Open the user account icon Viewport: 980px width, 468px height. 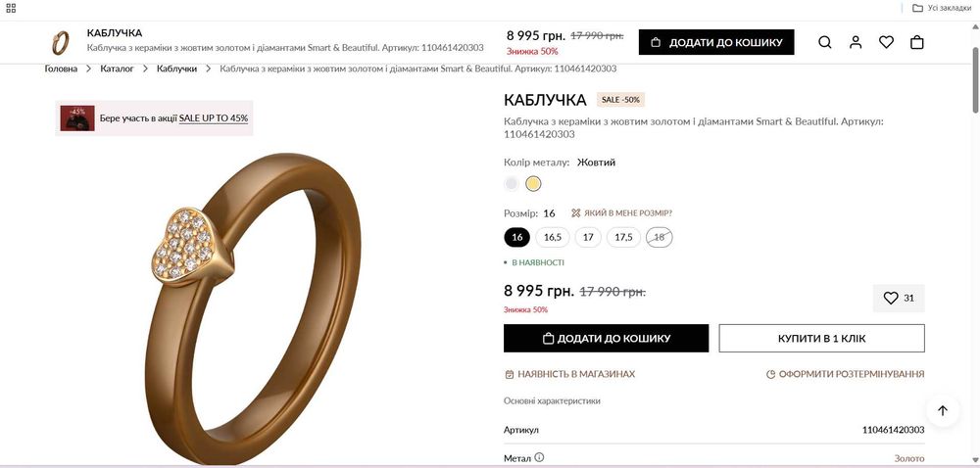(x=856, y=42)
